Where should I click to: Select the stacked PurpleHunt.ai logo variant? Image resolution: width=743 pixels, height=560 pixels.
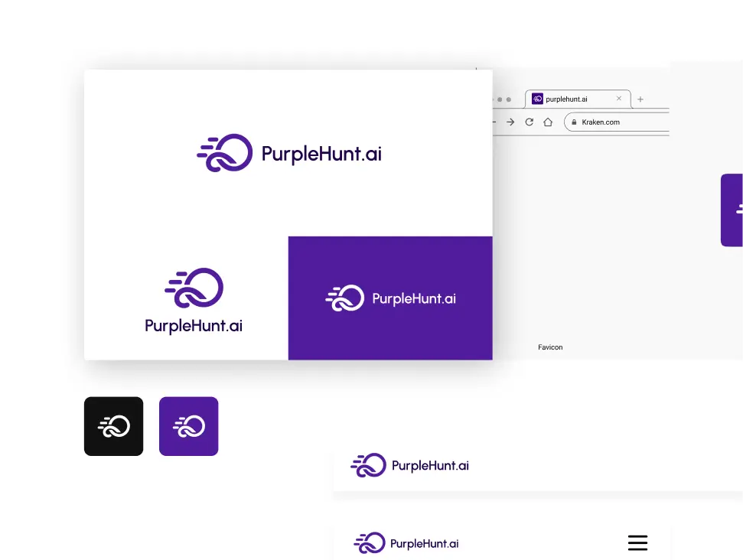point(194,301)
